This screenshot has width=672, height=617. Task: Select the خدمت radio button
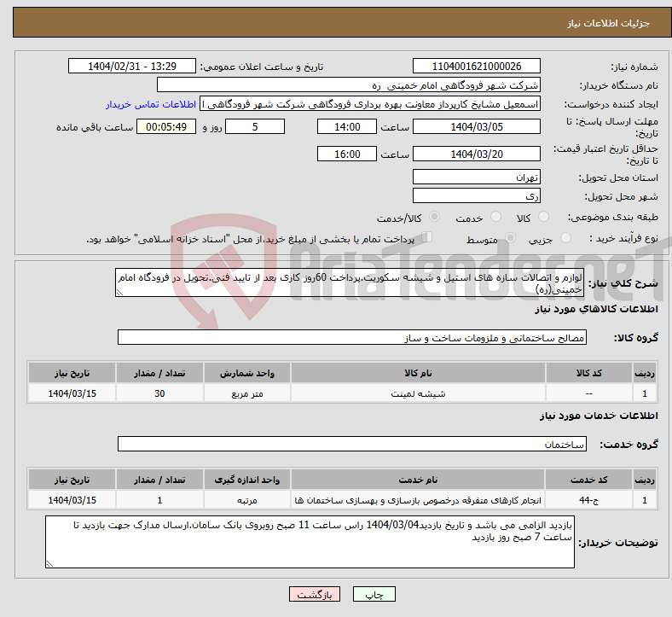coord(495,217)
